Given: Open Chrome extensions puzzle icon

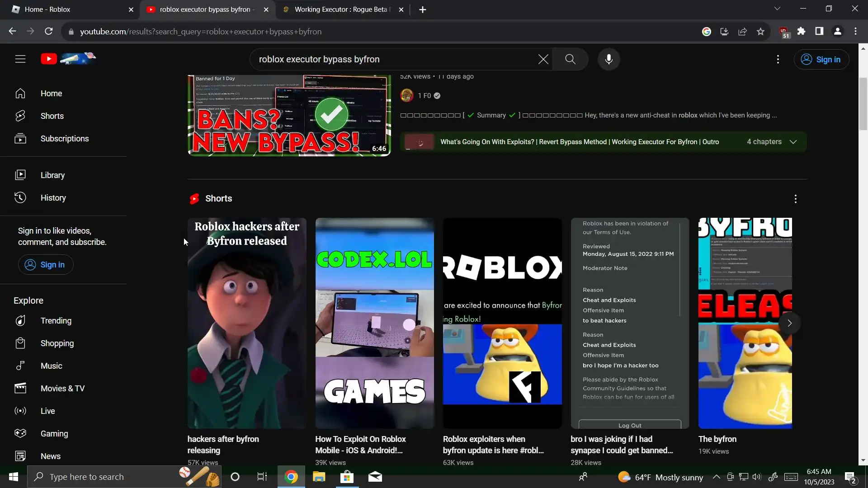Looking at the screenshot, I should click(801, 32).
